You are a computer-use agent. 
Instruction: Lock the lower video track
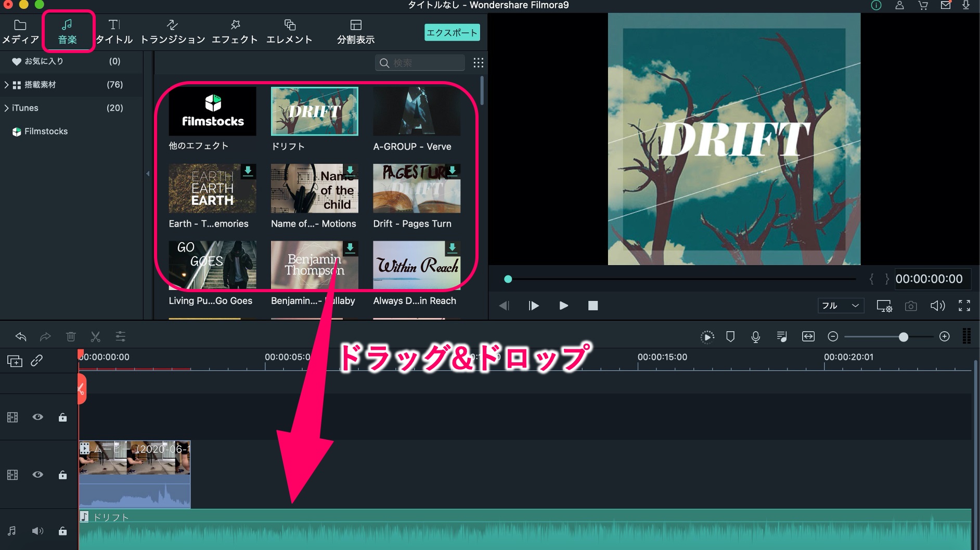click(x=62, y=475)
